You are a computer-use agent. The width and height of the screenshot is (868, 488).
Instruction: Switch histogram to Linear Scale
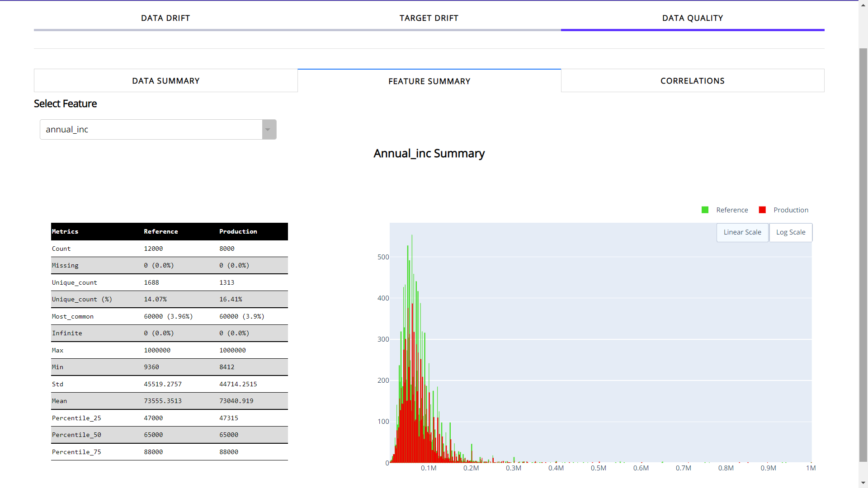pyautogui.click(x=742, y=232)
